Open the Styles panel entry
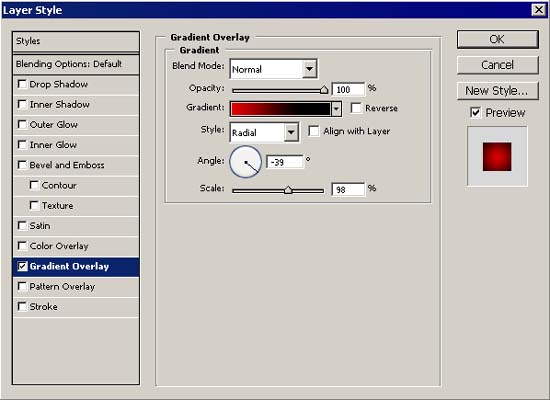The height and width of the screenshot is (400, 550). point(76,41)
